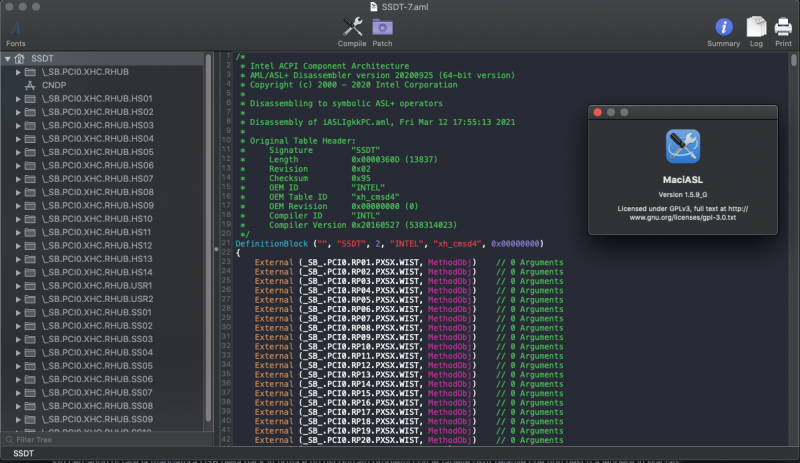800x463 pixels.
Task: Show the Summary info panel
Action: [x=723, y=28]
